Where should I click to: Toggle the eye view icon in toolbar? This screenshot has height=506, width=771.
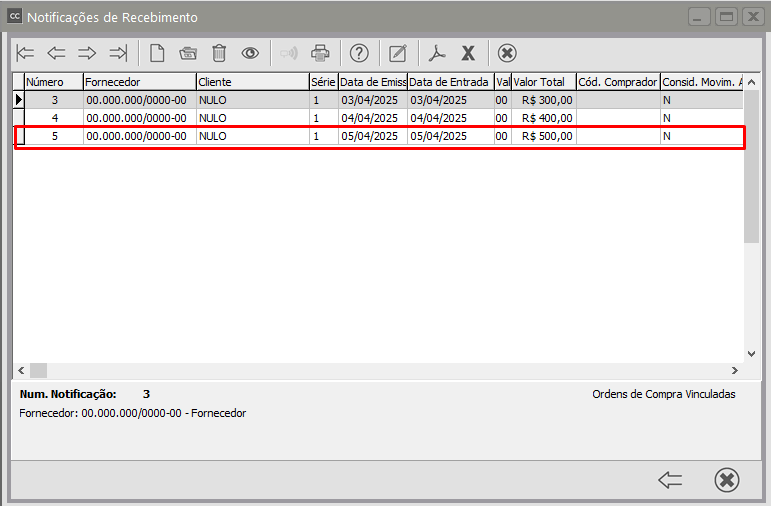(250, 53)
